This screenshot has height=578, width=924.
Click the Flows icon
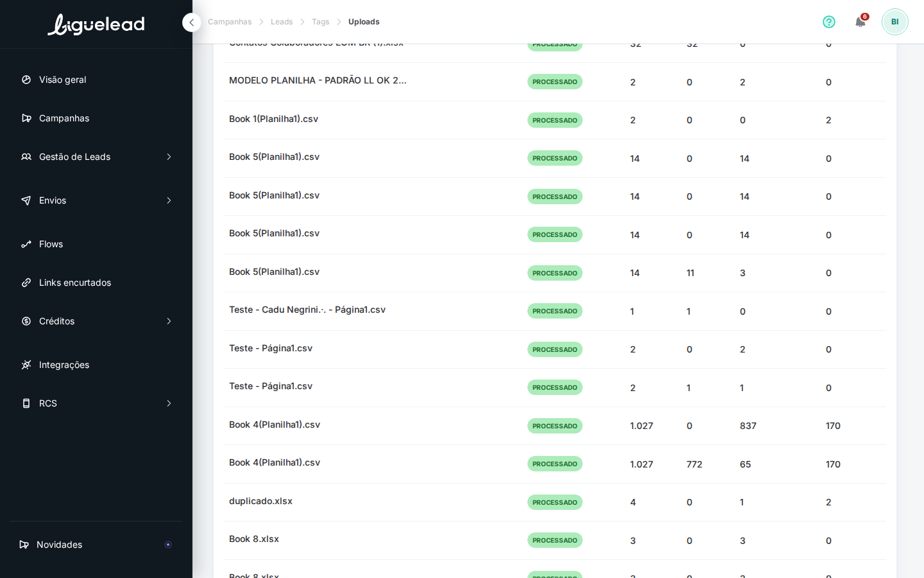coord(26,244)
